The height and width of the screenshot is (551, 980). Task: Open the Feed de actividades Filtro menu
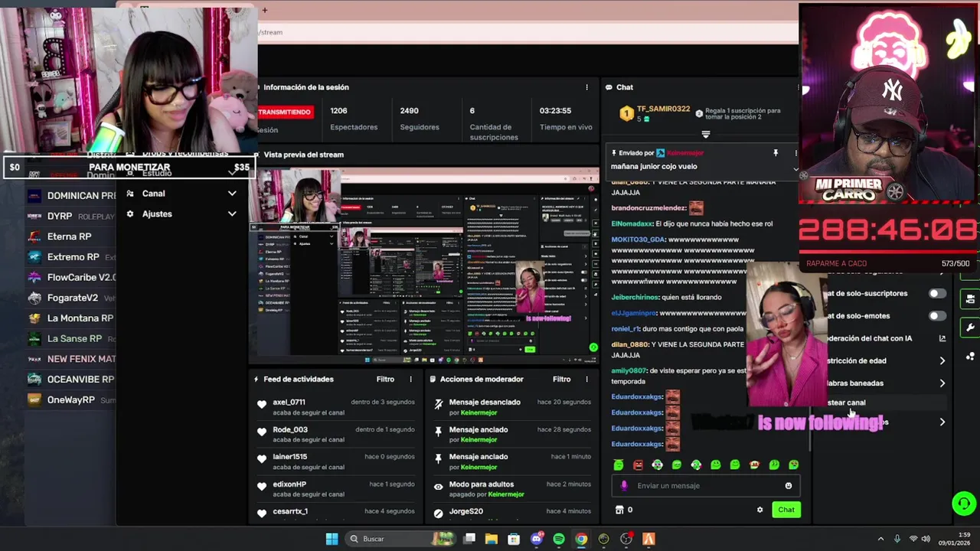click(x=385, y=379)
